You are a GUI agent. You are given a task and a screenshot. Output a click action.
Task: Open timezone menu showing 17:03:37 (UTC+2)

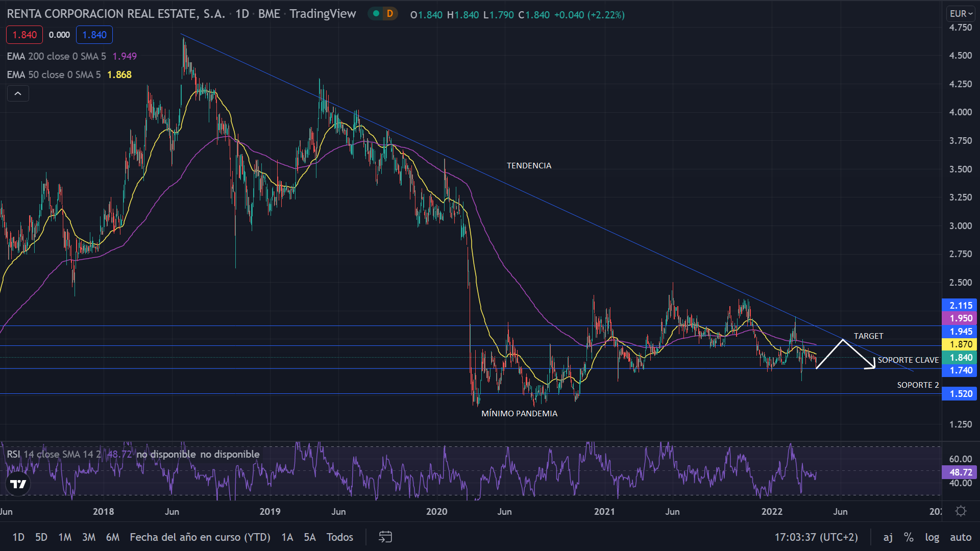pos(816,537)
